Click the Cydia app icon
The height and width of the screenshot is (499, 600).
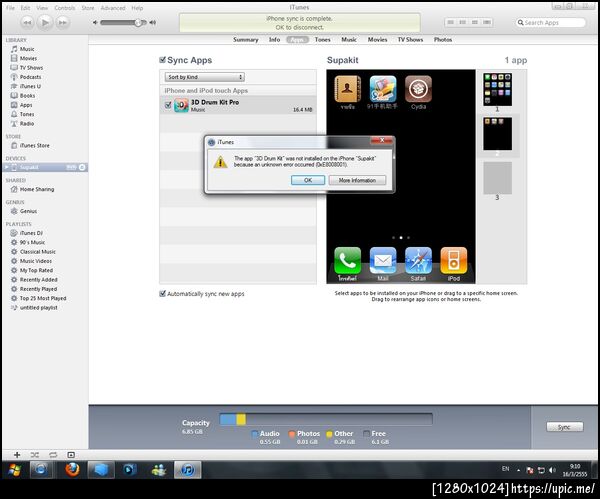pyautogui.click(x=418, y=89)
